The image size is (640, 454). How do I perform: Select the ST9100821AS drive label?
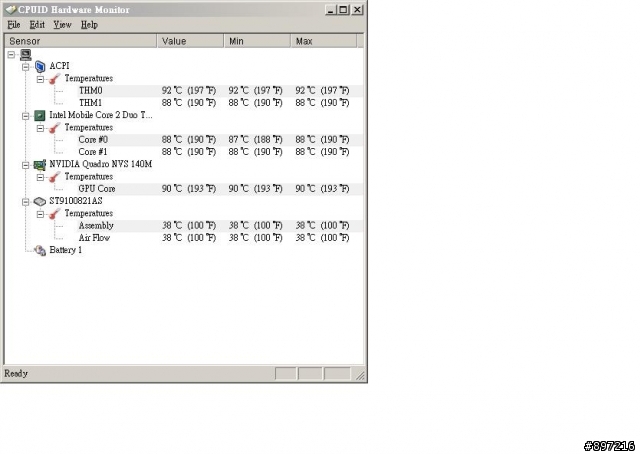pos(76,201)
